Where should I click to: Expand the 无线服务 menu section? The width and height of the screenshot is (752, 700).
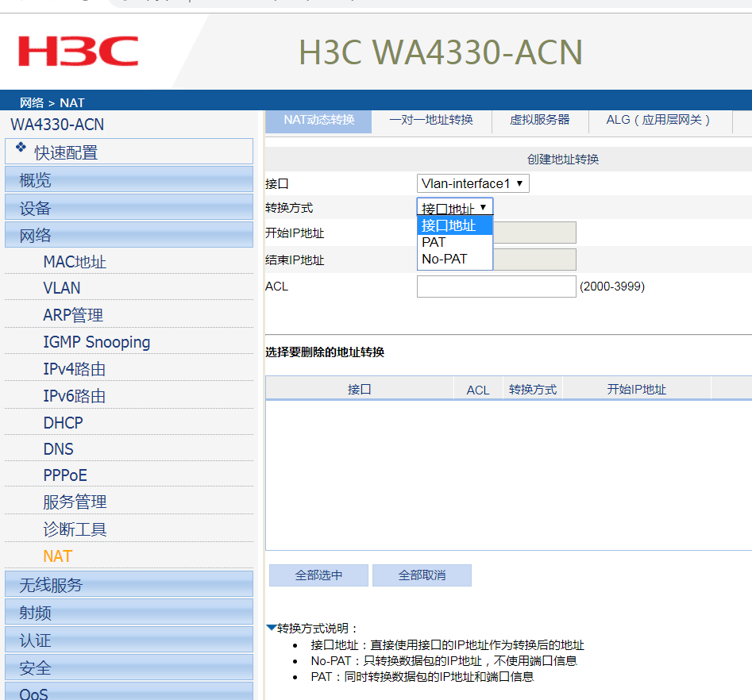[129, 584]
